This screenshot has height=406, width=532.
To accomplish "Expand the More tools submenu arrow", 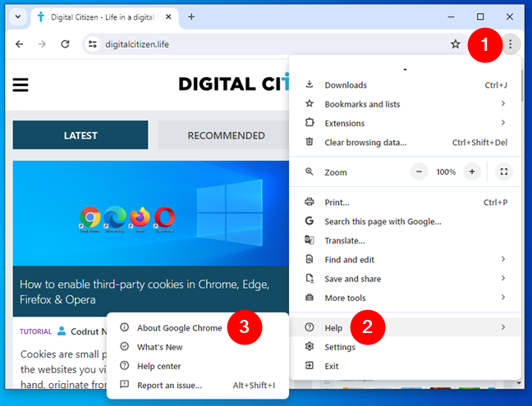I will tap(503, 297).
